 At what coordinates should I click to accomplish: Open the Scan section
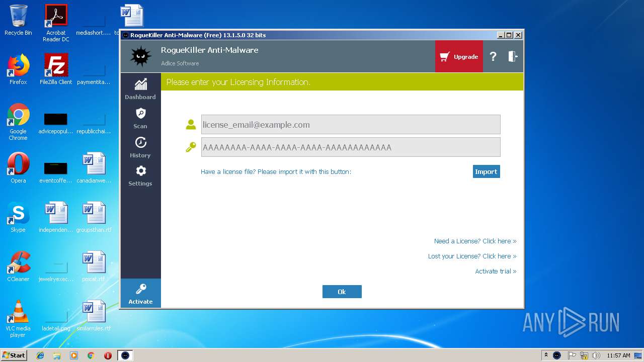click(140, 118)
